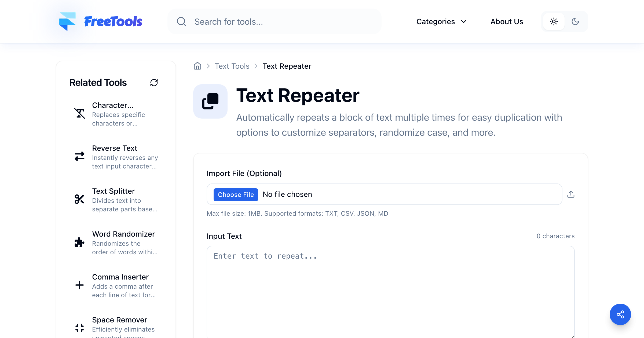The height and width of the screenshot is (338, 644).
Task: Click the Related Tools heading
Action: click(x=98, y=83)
